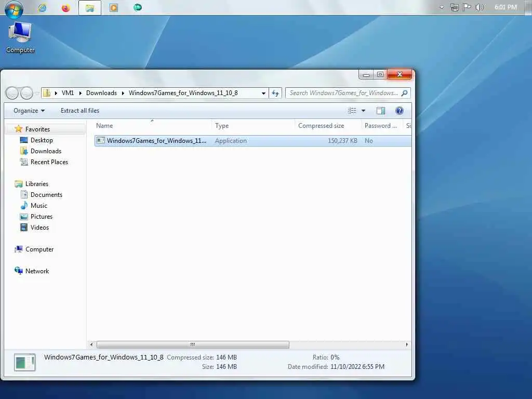Click the Search Windows7Games box
This screenshot has height=399, width=532.
pos(343,93)
